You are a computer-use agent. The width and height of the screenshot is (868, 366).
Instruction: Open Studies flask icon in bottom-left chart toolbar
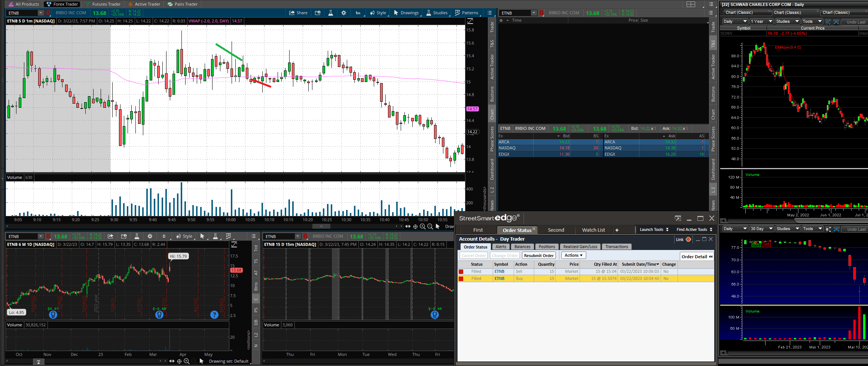[x=137, y=236]
